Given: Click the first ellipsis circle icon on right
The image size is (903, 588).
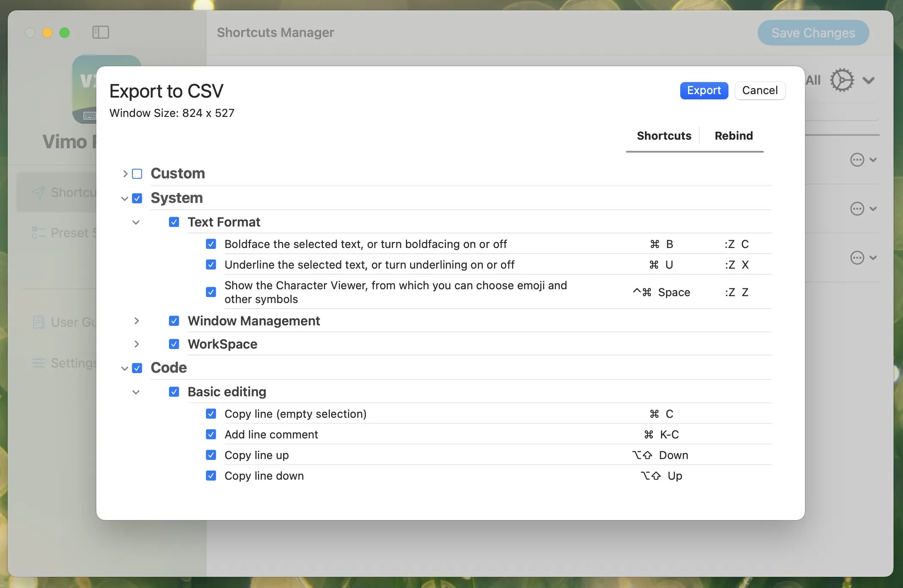Looking at the screenshot, I should 857,160.
